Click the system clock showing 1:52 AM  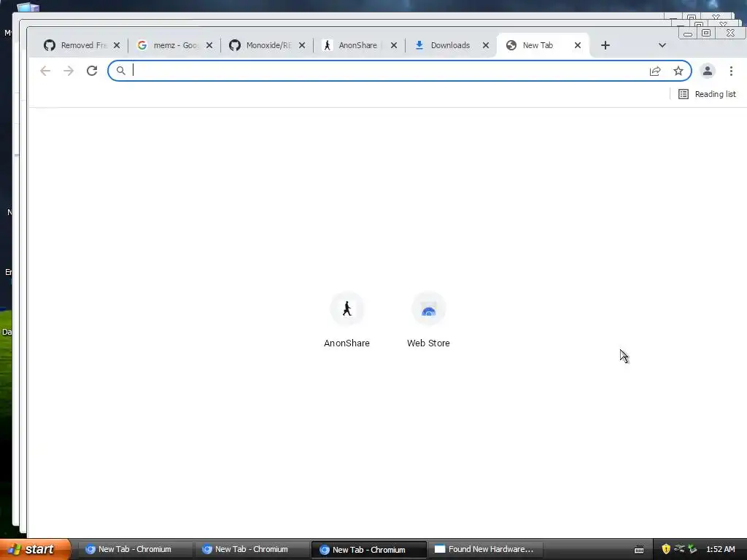pos(720,549)
